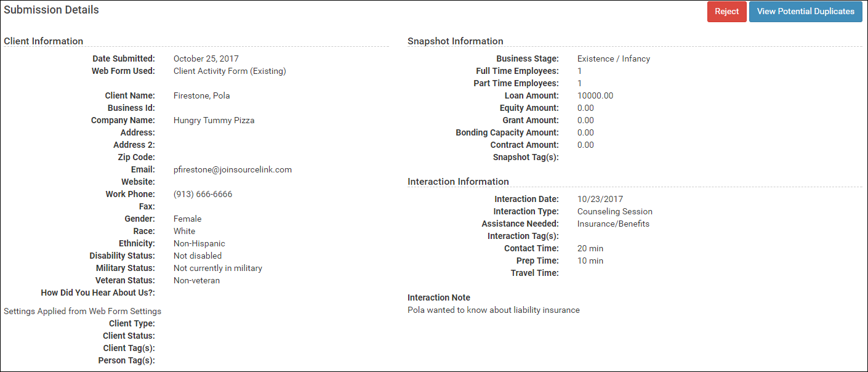Select client name Firestone, Pola
868x372 pixels.
tap(202, 95)
